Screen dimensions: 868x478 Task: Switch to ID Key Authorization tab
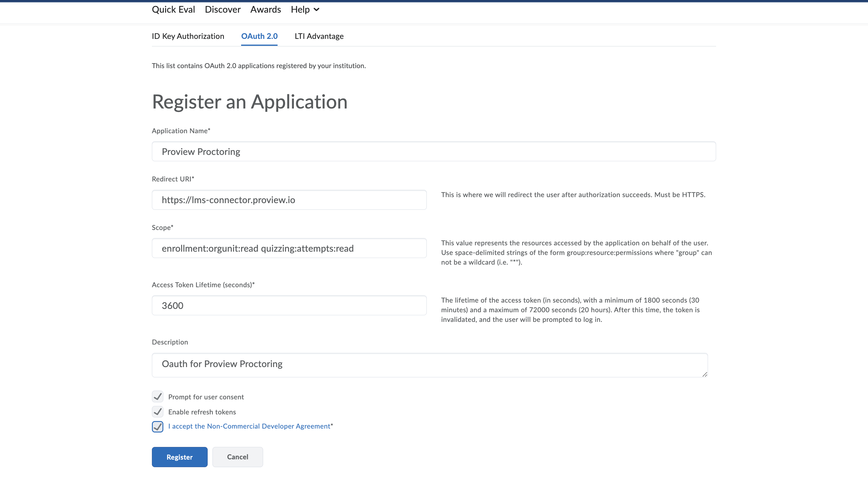pos(188,36)
